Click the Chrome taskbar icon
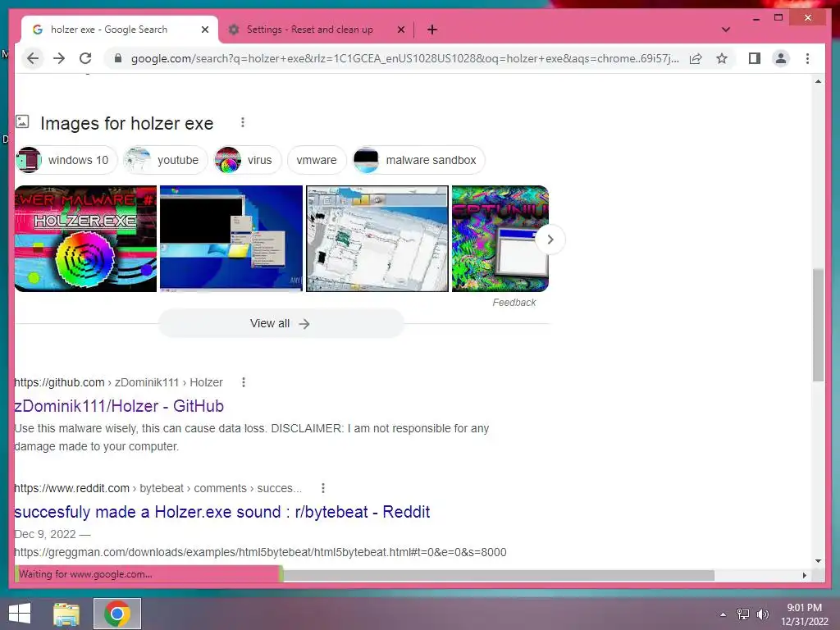This screenshot has width=840, height=630. [117, 614]
